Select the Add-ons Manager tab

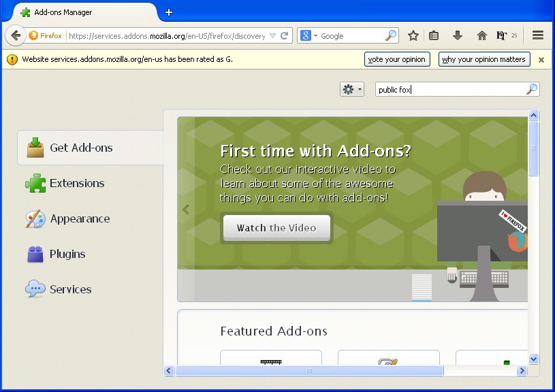[x=85, y=12]
